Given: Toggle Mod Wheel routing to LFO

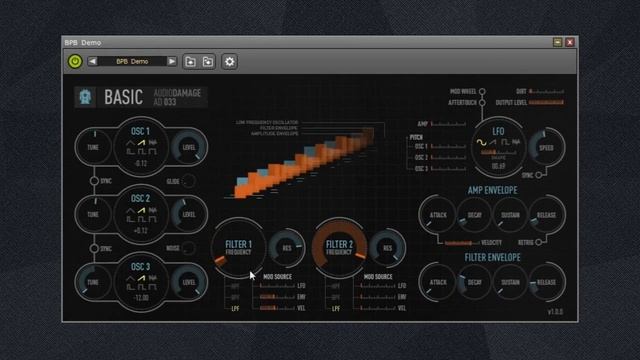Looking at the screenshot, I should pyautogui.click(x=482, y=91).
